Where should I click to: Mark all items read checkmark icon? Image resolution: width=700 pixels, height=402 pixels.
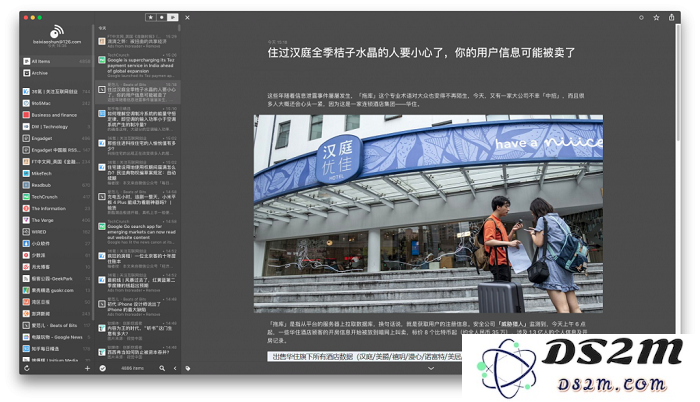103,368
